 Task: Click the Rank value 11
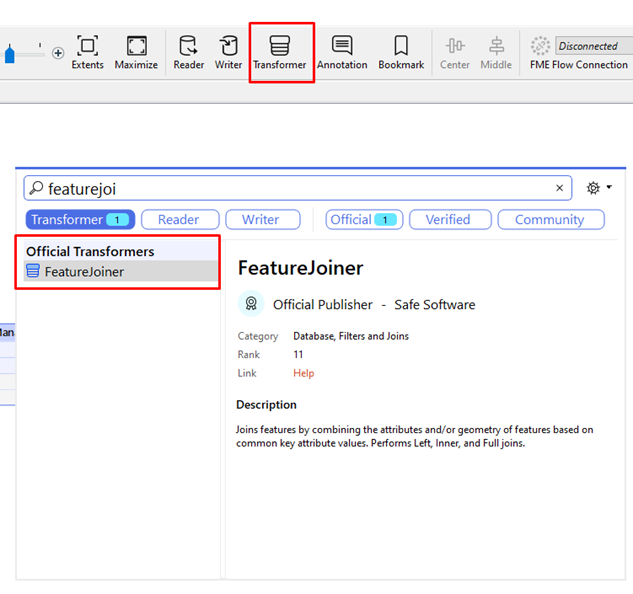(298, 355)
